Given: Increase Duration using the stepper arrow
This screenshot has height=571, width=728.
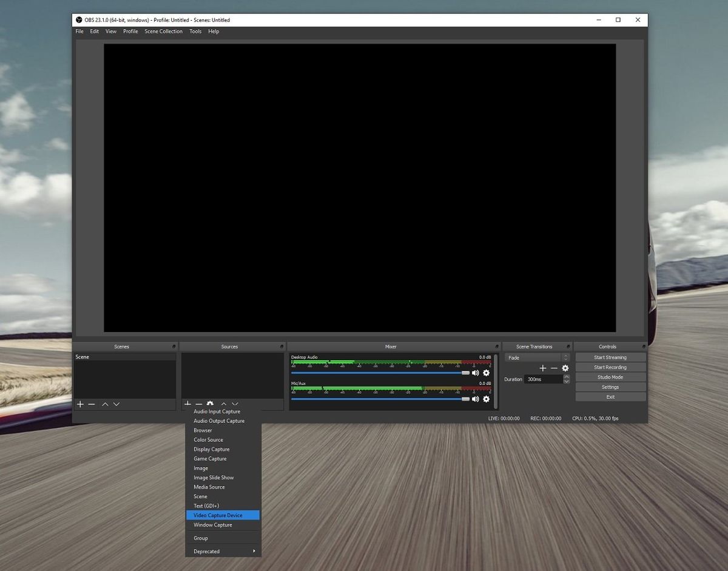Looking at the screenshot, I should (566, 376).
